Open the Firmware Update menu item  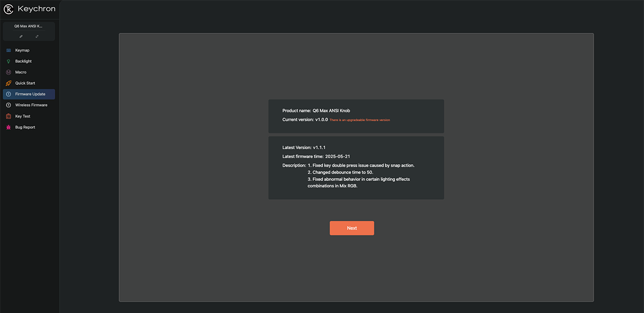pyautogui.click(x=30, y=94)
